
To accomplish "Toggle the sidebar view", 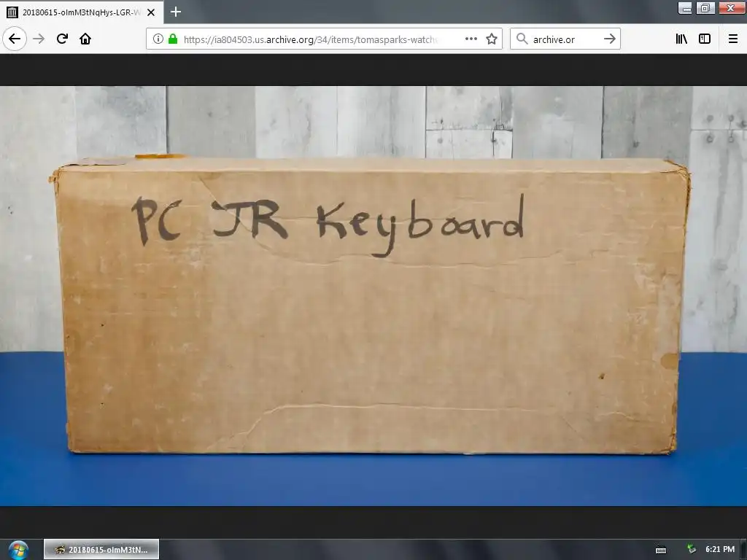I will click(705, 39).
